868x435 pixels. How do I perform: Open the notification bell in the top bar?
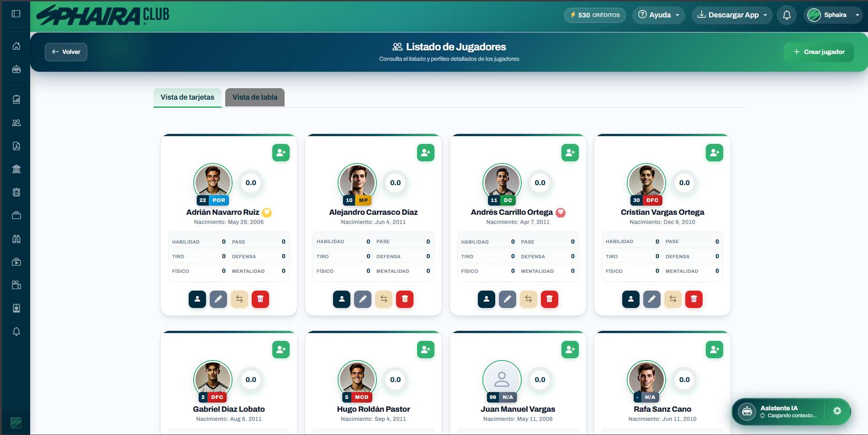pyautogui.click(x=787, y=15)
